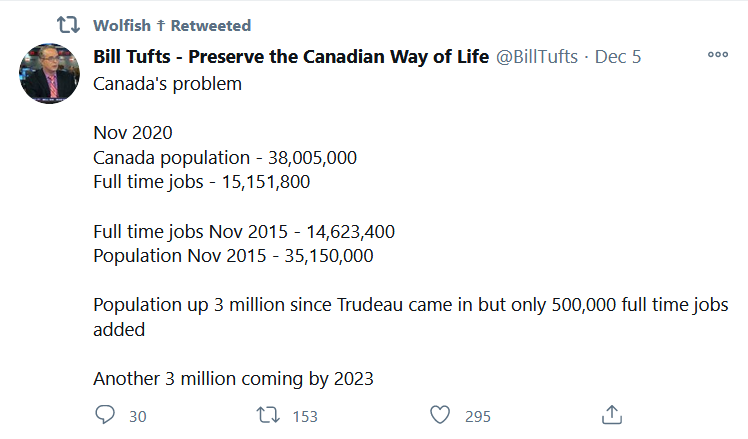Retweet this tweet using the retweet icon
Screen dimensions: 748x439
(269, 415)
